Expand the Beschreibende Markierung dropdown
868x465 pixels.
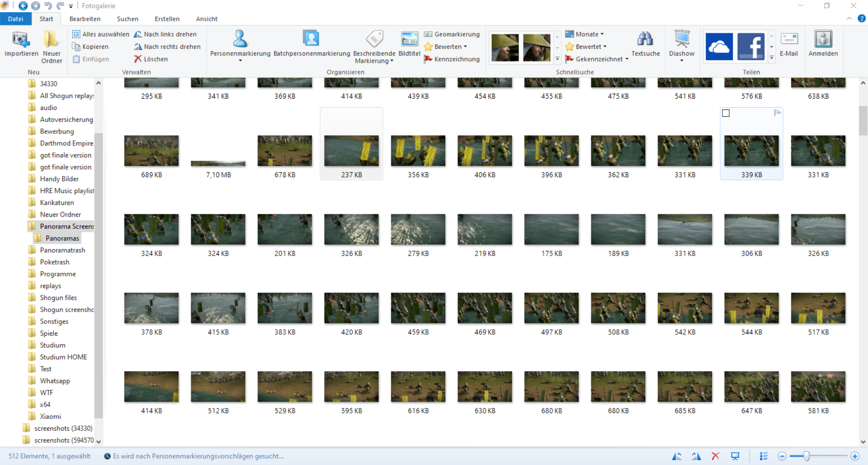pos(374,47)
